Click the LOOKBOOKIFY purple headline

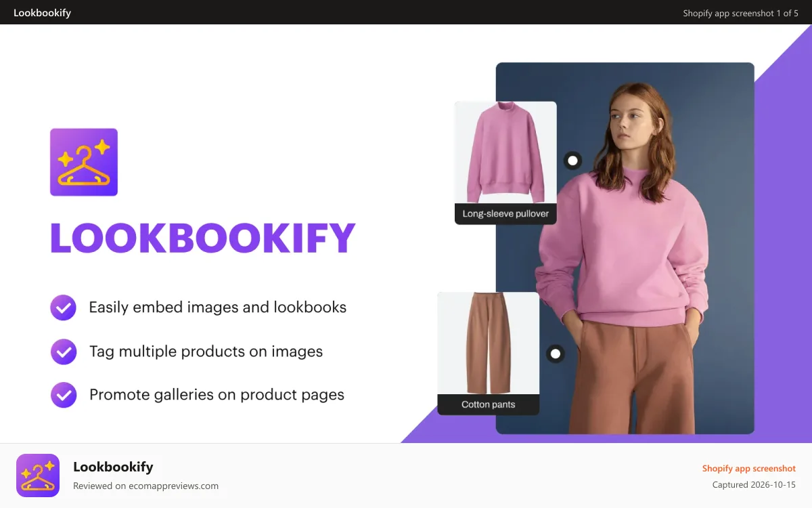[203, 238]
